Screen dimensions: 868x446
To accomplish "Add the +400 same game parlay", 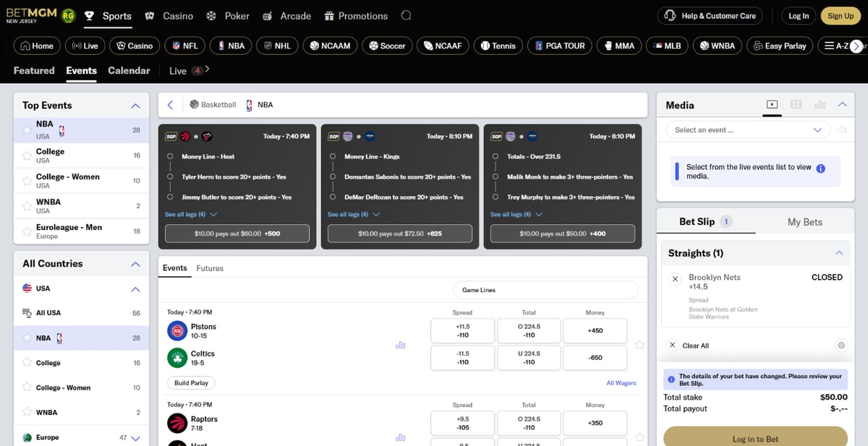I will point(563,233).
